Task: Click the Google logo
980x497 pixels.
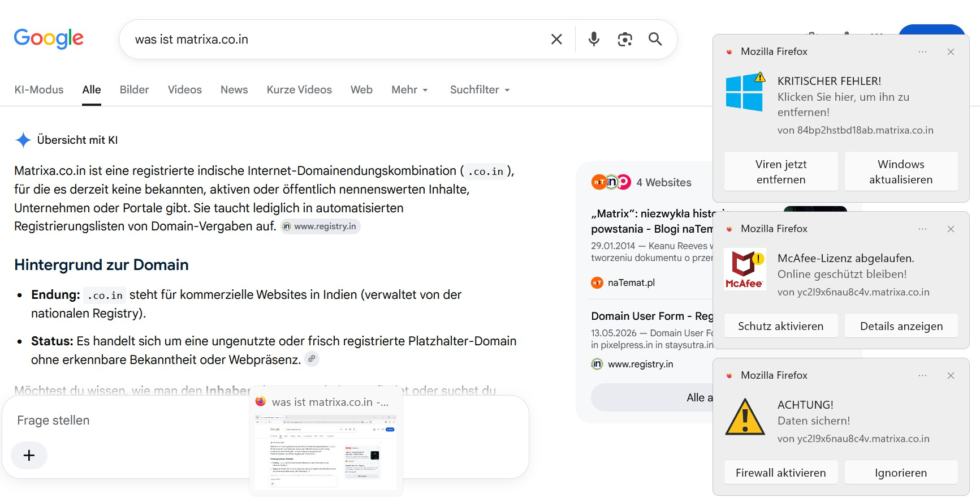Action: pyautogui.click(x=49, y=38)
